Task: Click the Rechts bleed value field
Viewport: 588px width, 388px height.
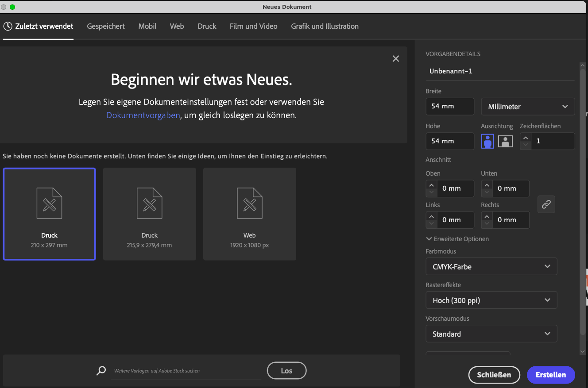Action: point(511,220)
